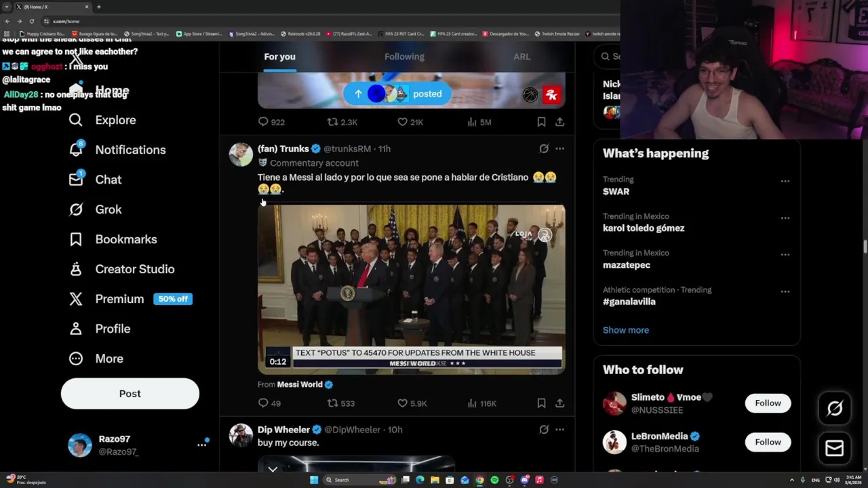This screenshot has width=868, height=488.
Task: Open the Show more trends link
Action: pyautogui.click(x=625, y=330)
